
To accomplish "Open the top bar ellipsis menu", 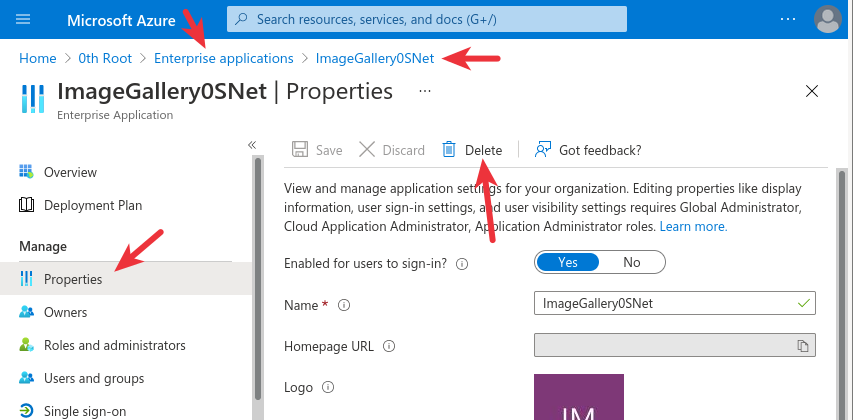I will click(x=789, y=19).
